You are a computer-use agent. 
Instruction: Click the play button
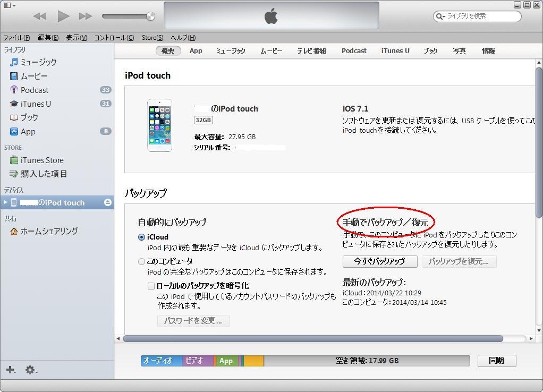point(63,16)
